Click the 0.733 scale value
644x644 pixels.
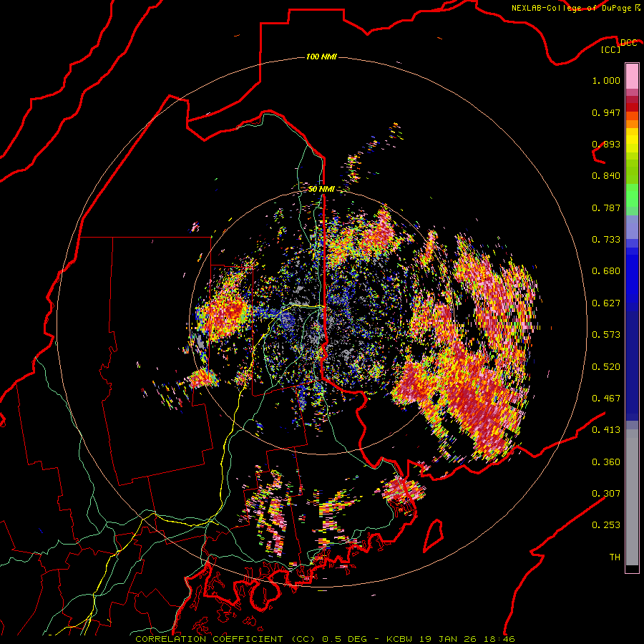click(x=606, y=240)
